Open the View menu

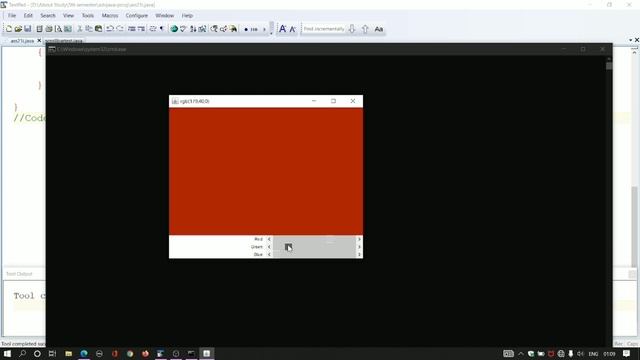(x=68, y=16)
